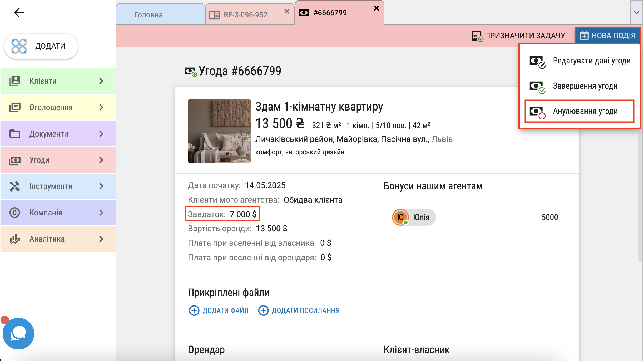
Task: Click the add link plus icon
Action: tap(263, 310)
